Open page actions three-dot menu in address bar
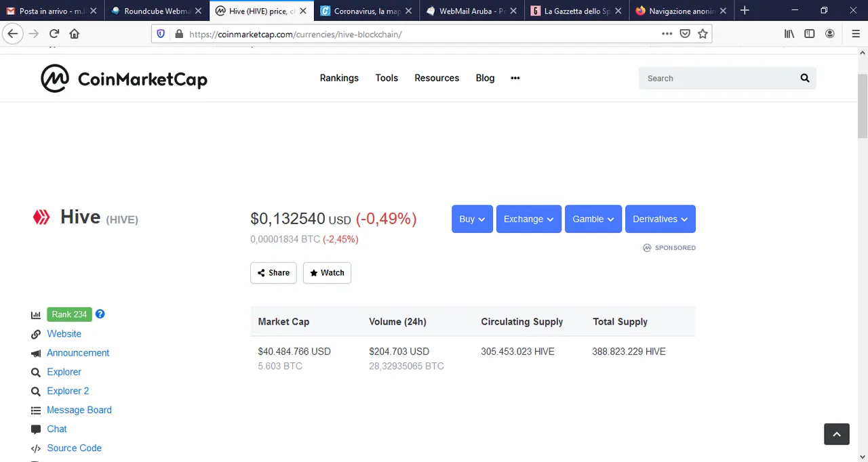The image size is (868, 462). coord(667,34)
